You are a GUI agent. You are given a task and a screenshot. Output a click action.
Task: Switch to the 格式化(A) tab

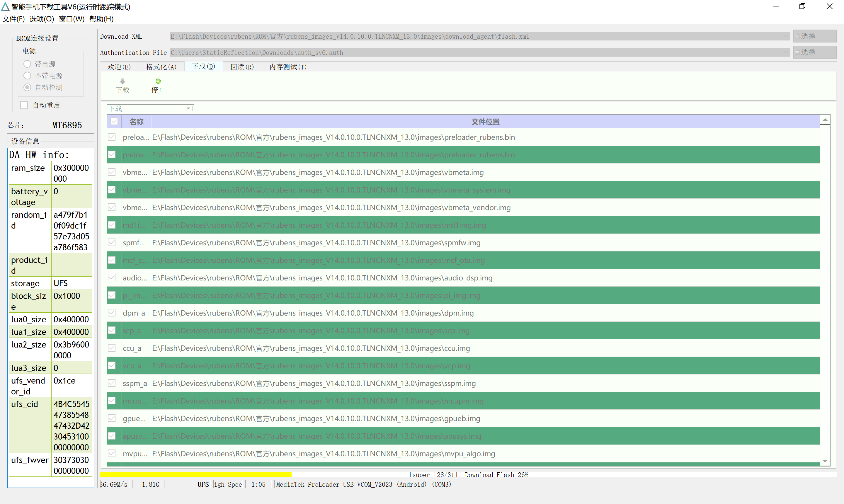(x=161, y=67)
